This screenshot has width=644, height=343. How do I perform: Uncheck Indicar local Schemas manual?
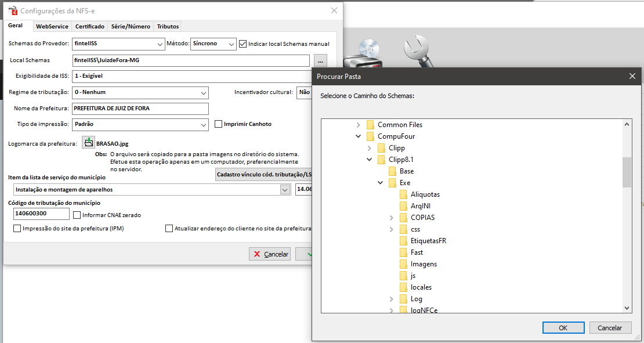click(x=243, y=44)
